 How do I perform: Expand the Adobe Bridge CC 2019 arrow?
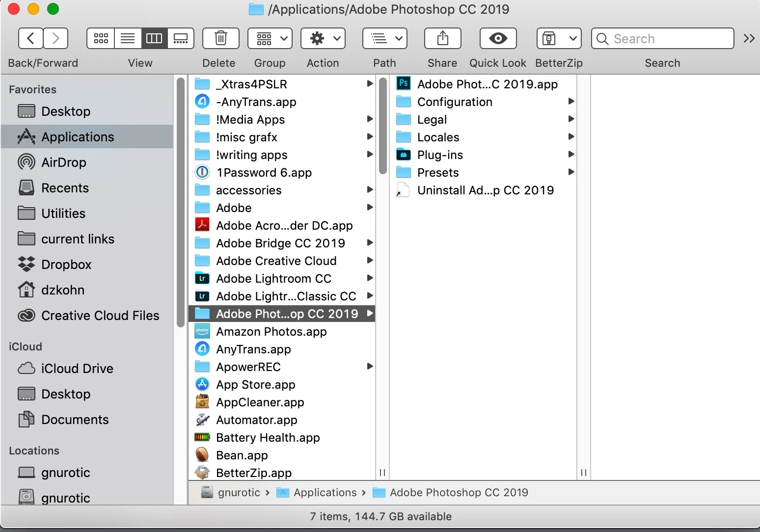click(370, 243)
